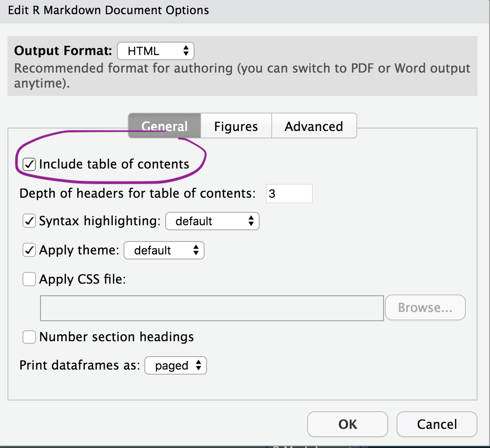Select HTML from the Output Format selector
The width and height of the screenshot is (490, 448).
155,50
